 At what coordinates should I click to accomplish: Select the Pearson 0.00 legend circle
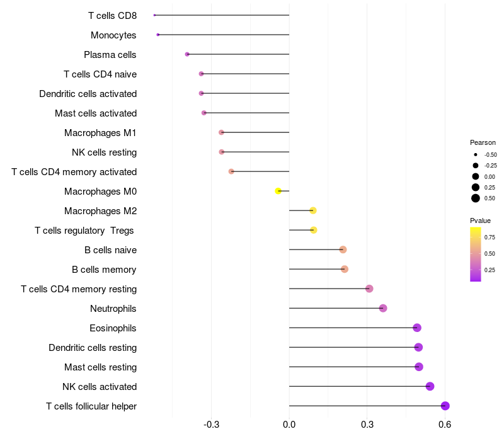point(476,176)
